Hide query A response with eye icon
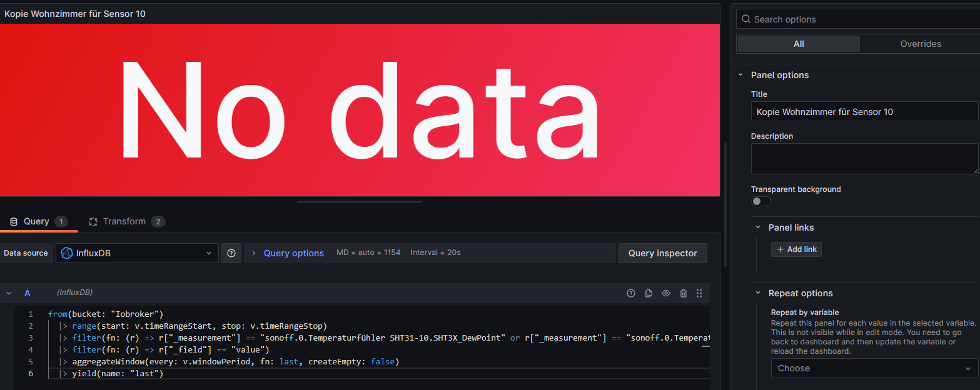Image resolution: width=980 pixels, height=390 pixels. coord(666,293)
